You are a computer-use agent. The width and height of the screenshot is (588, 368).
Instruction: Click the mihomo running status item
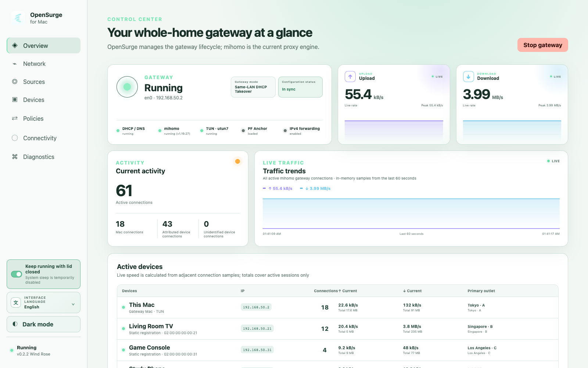tap(174, 131)
